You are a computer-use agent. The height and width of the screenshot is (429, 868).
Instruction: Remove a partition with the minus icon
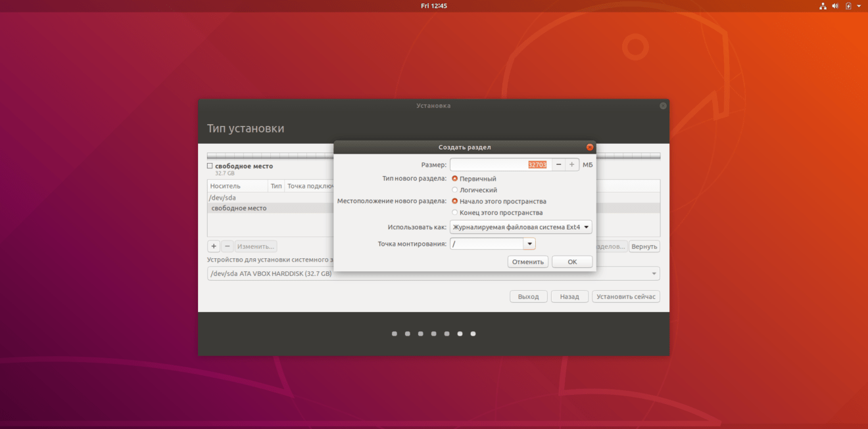click(x=228, y=246)
